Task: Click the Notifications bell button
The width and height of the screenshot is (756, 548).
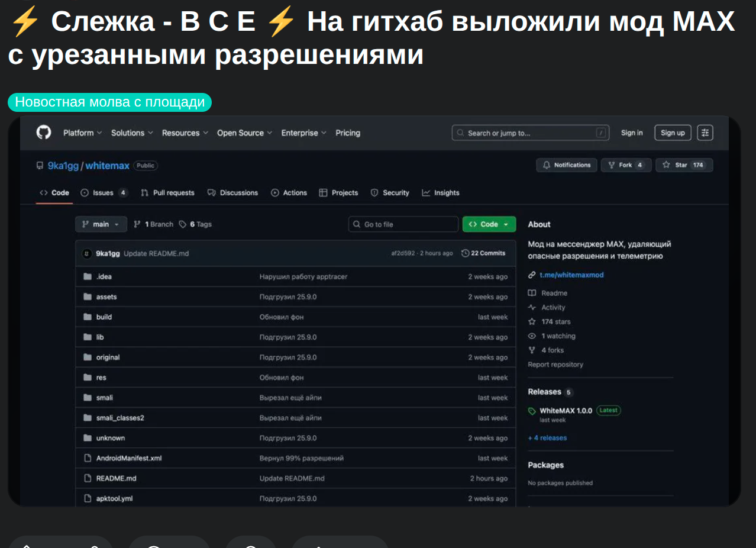Action: 566,165
